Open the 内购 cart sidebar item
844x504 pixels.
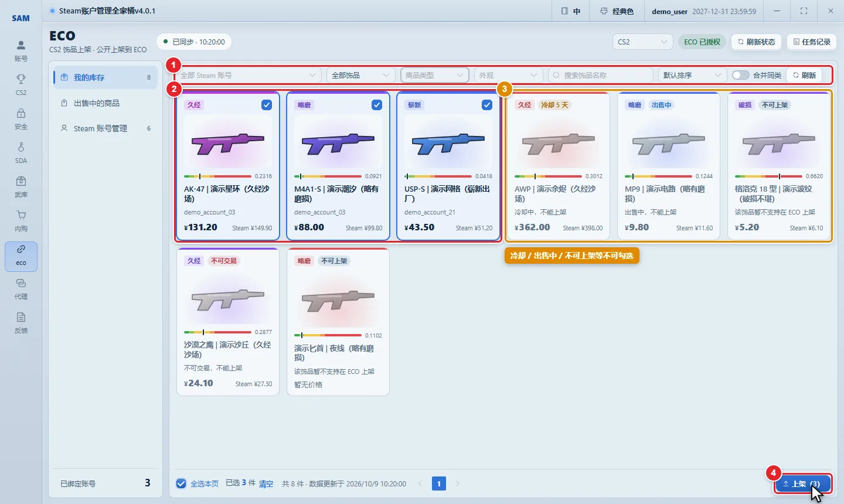pos(21,221)
